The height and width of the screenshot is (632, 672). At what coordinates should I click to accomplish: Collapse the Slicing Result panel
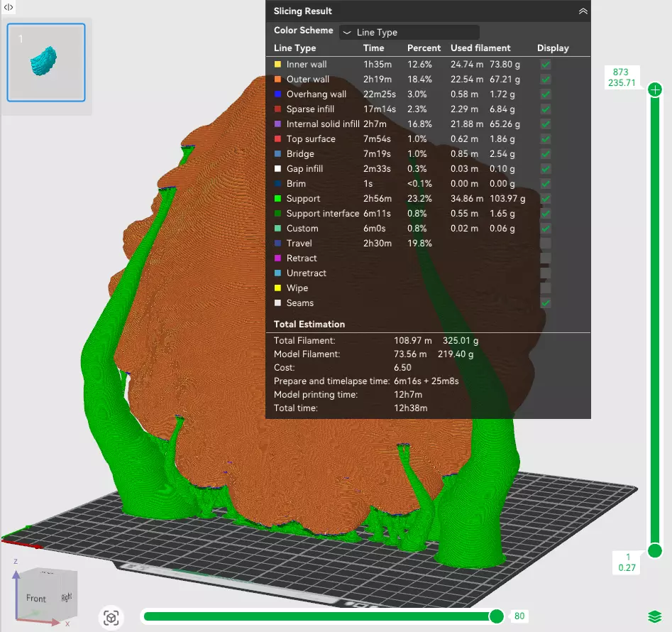[x=583, y=11]
